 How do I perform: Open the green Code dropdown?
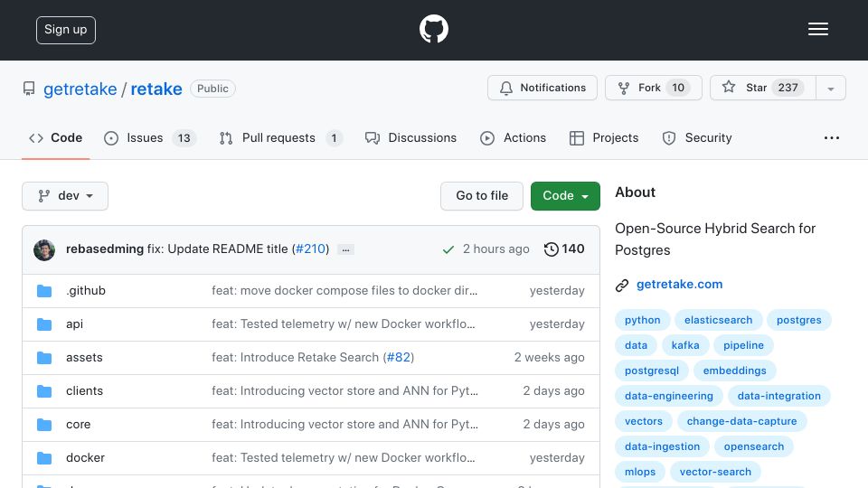565,196
